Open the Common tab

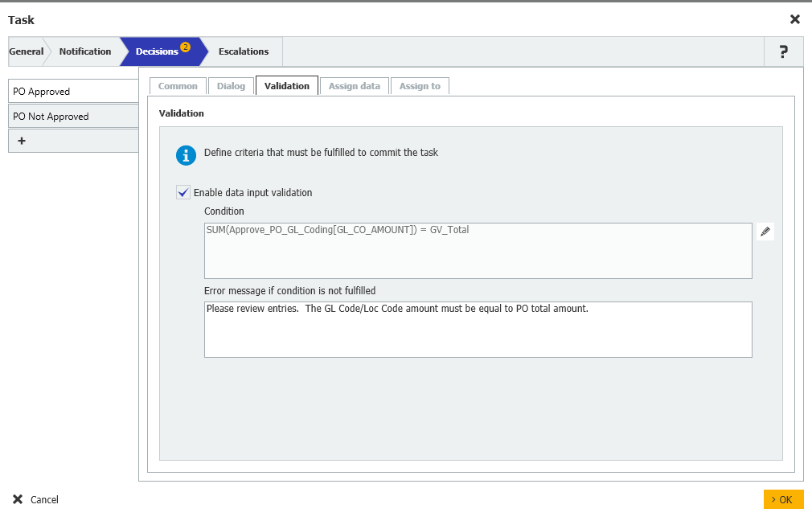[178, 86]
